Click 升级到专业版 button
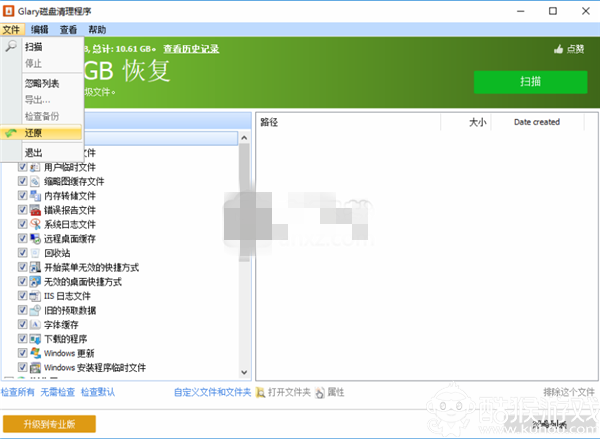Image resolution: width=600 pixels, height=439 pixels. [49, 424]
